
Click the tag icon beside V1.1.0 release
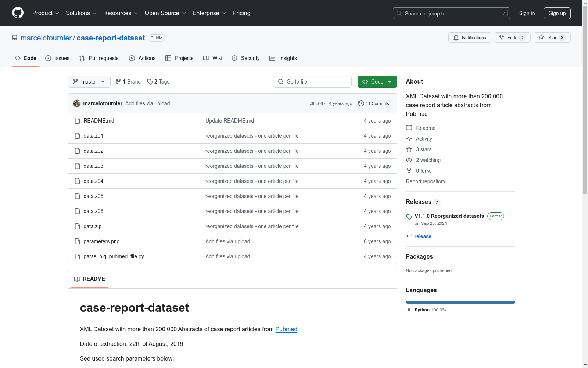(x=409, y=216)
